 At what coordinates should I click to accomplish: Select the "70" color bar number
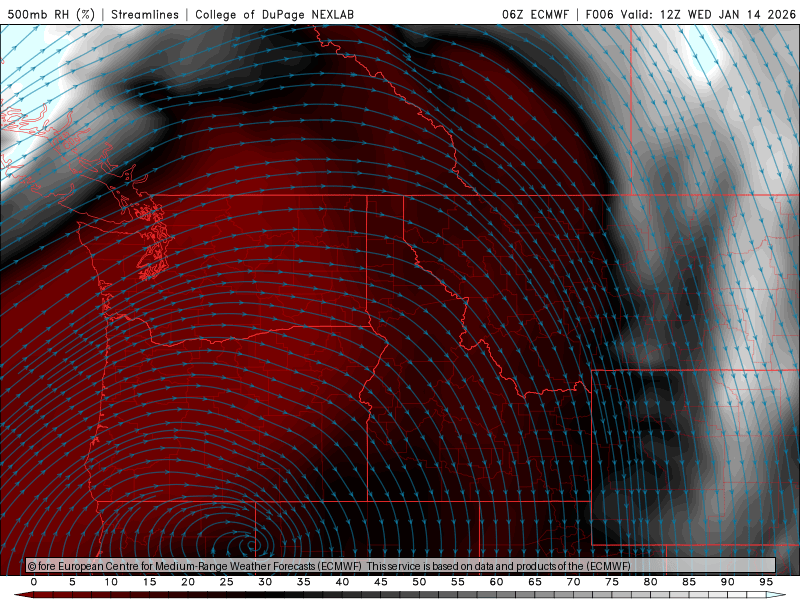573,582
